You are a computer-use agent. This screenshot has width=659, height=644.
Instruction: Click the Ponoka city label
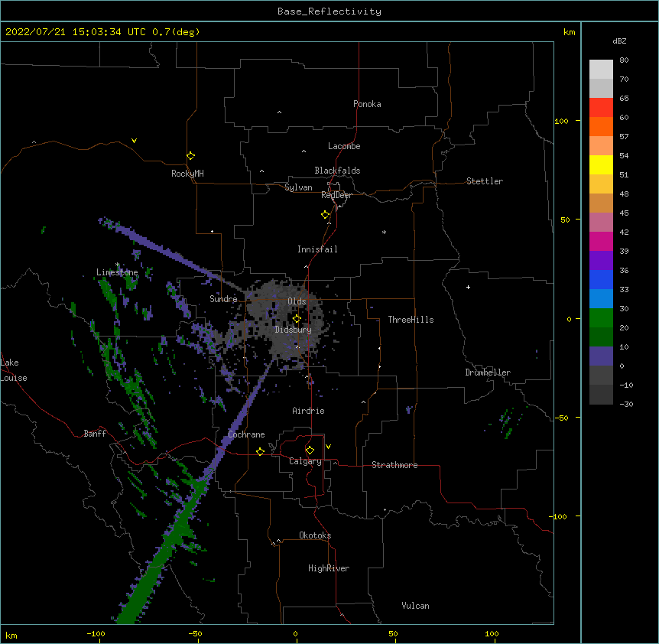pyautogui.click(x=367, y=104)
